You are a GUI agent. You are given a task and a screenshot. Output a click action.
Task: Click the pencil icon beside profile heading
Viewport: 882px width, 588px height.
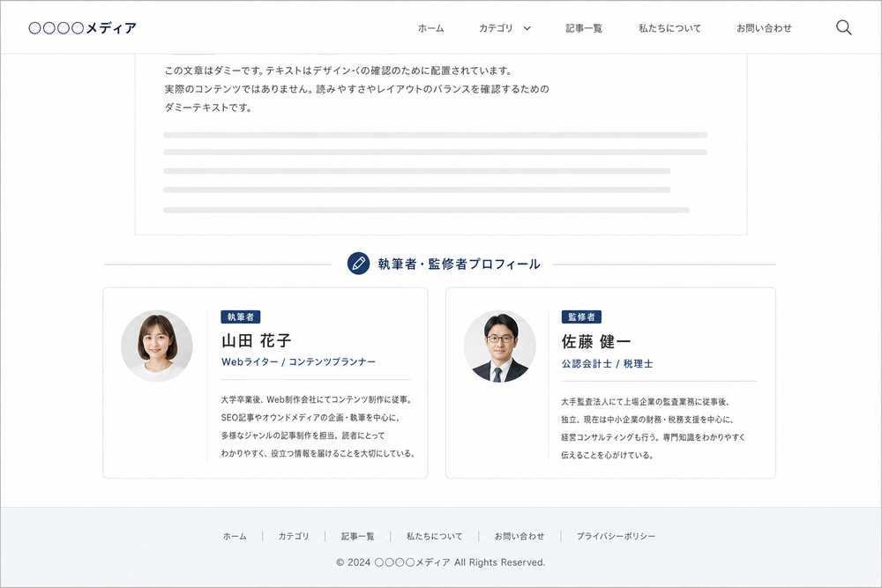(x=358, y=264)
